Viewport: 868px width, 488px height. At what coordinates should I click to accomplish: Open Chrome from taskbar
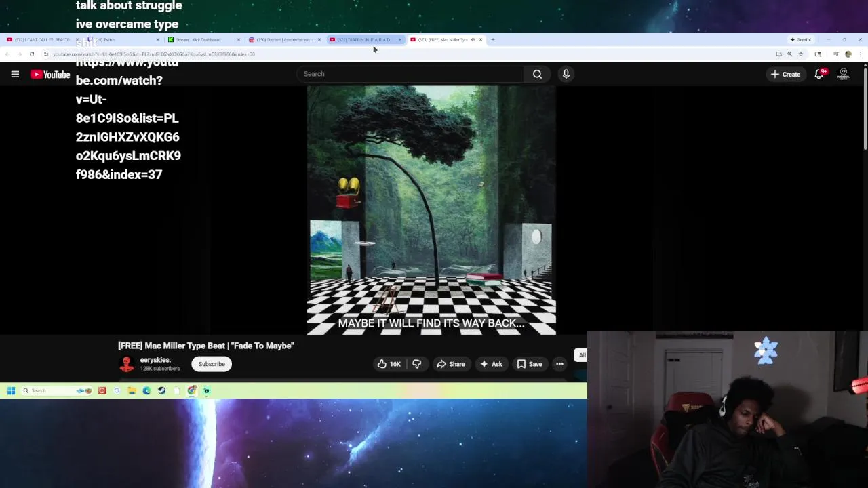pos(192,390)
